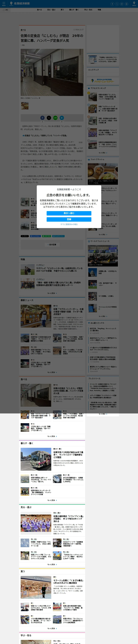Click the small B!ブックマーク button
Image resolution: width=138 pixels, height=644 pixels.
click(58, 236)
